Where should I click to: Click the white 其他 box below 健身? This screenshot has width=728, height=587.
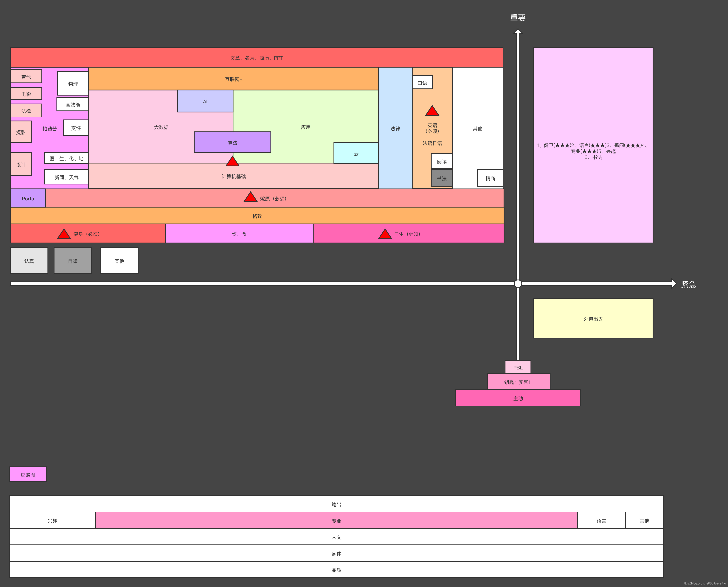click(x=119, y=261)
